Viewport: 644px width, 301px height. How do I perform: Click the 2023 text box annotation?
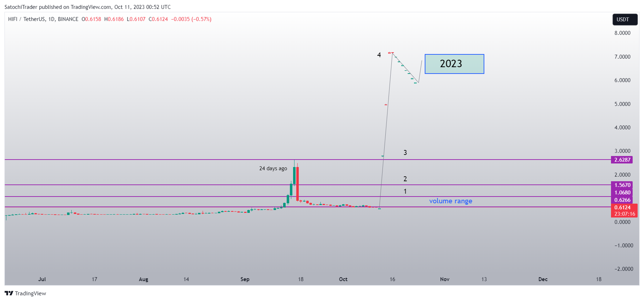(x=454, y=64)
